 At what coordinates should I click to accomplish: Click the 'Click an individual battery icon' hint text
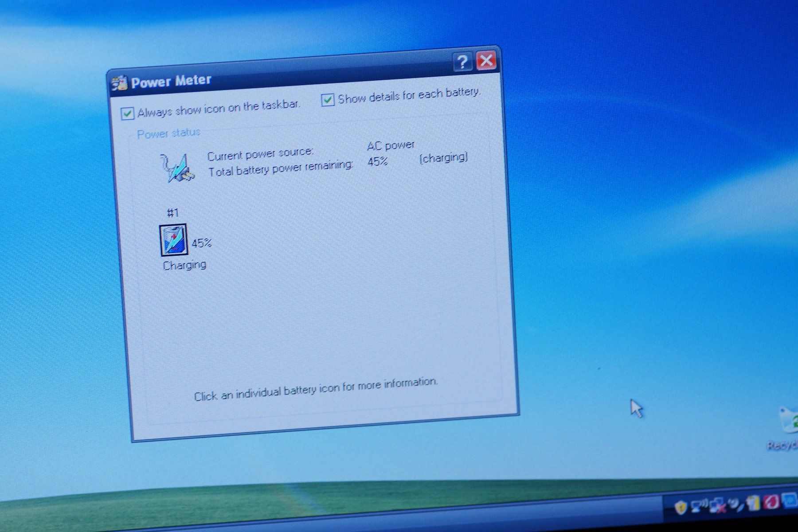coord(316,389)
